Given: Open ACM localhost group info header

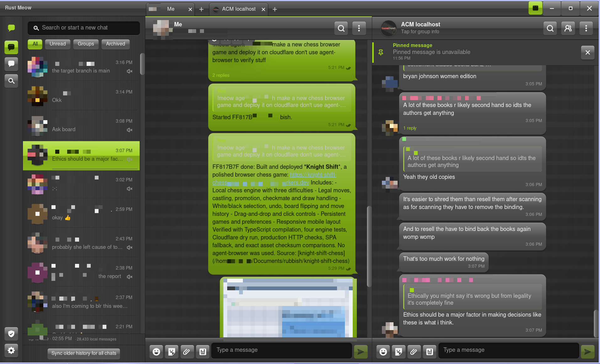Looking at the screenshot, I should [421, 28].
